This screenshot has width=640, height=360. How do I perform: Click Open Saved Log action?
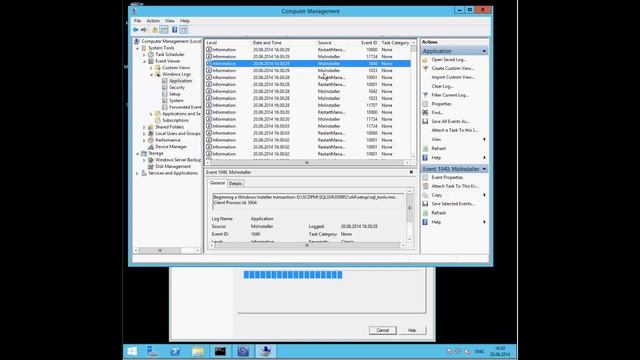tap(449, 60)
